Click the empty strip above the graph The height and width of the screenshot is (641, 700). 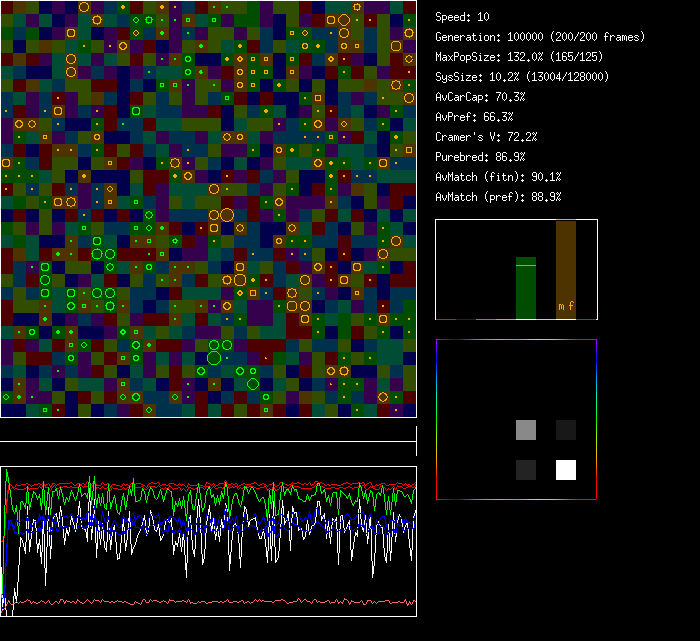coord(208,431)
